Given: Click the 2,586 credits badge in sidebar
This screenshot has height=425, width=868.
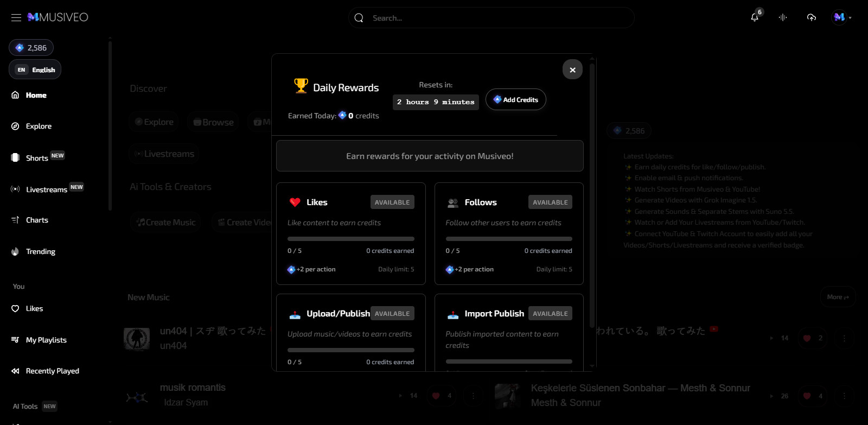Looking at the screenshot, I should click(31, 48).
